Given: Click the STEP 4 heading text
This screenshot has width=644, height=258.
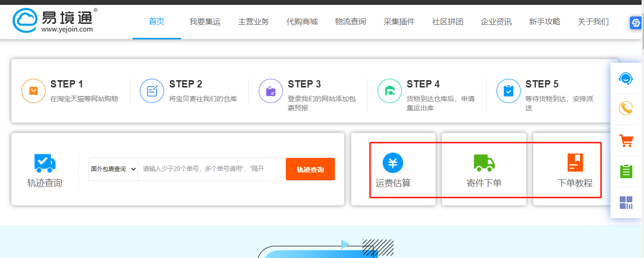Looking at the screenshot, I should click(423, 84).
